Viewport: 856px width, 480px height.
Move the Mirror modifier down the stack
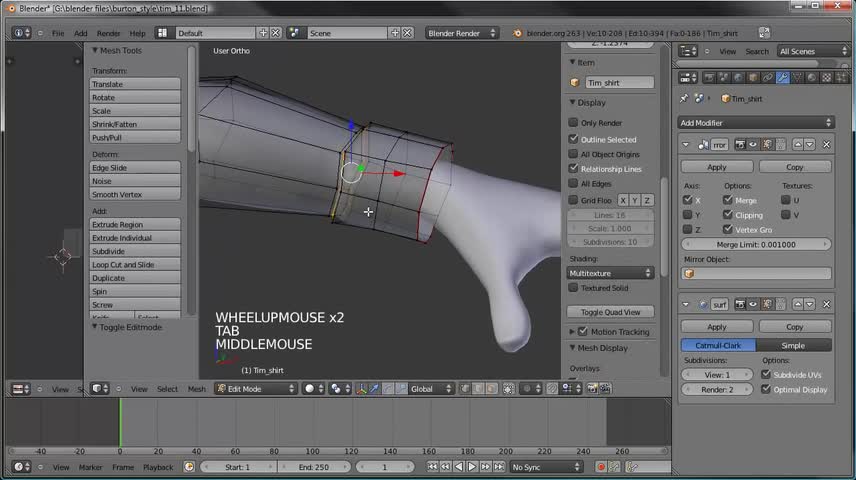tap(810, 145)
